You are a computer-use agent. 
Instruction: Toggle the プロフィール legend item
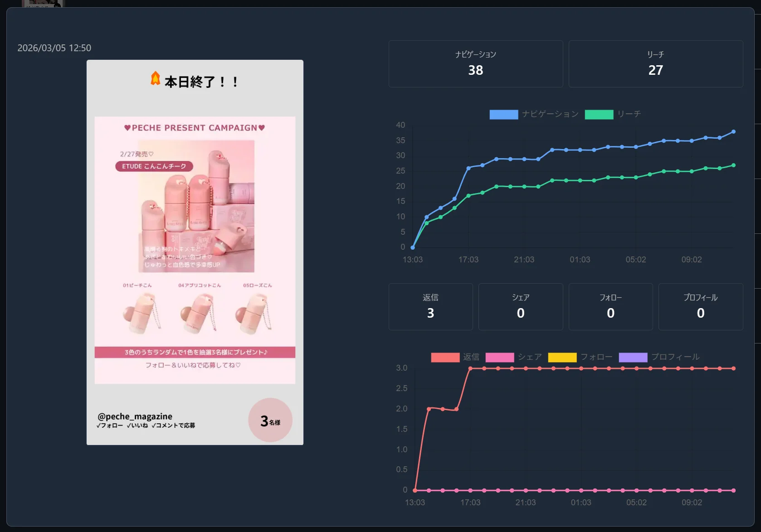click(x=659, y=357)
